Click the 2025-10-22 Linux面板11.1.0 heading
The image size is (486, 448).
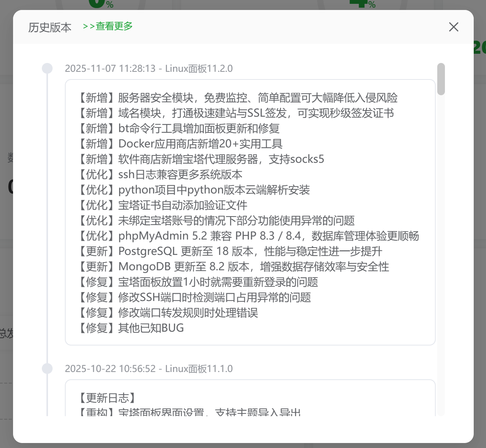click(x=149, y=369)
